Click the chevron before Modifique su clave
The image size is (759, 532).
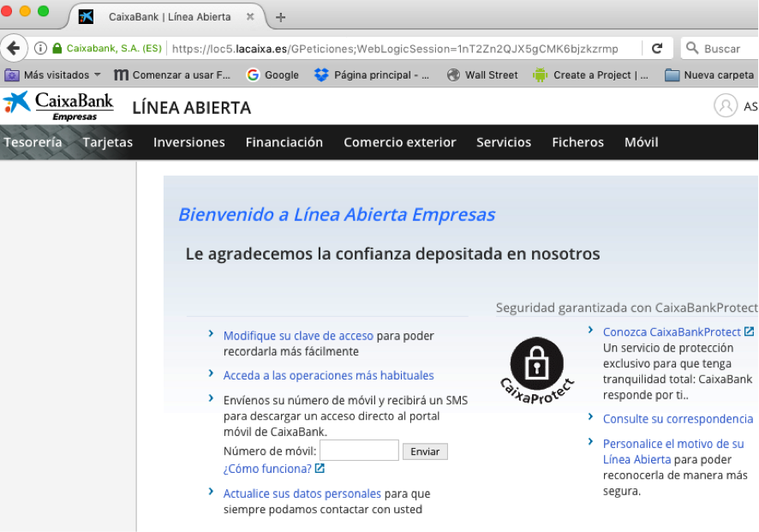click(211, 333)
